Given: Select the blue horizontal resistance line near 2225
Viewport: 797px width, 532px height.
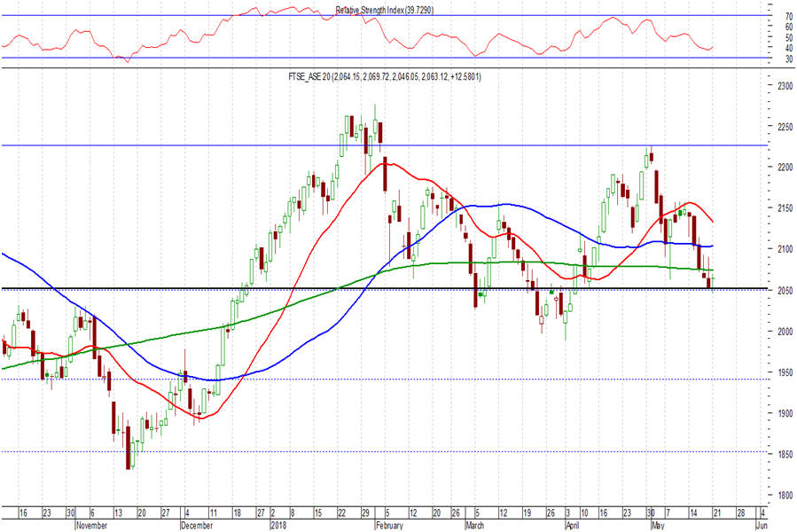Looking at the screenshot, I should click(x=384, y=145).
